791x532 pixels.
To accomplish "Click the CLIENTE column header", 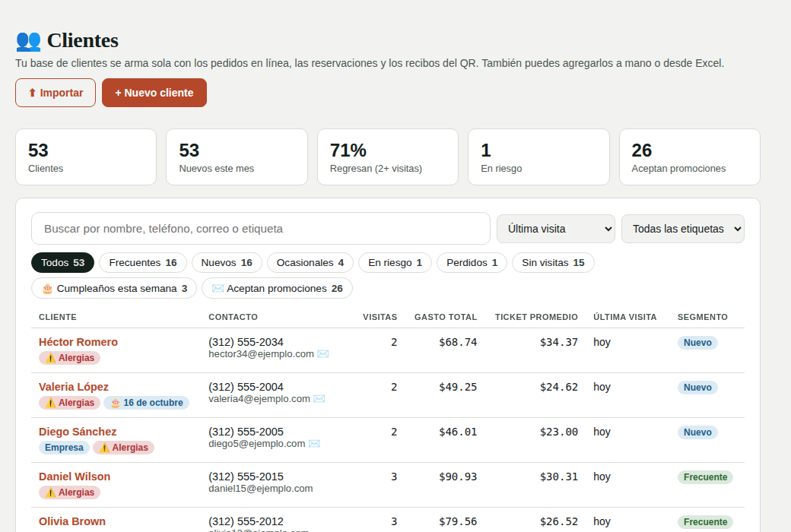I will (x=58, y=317).
